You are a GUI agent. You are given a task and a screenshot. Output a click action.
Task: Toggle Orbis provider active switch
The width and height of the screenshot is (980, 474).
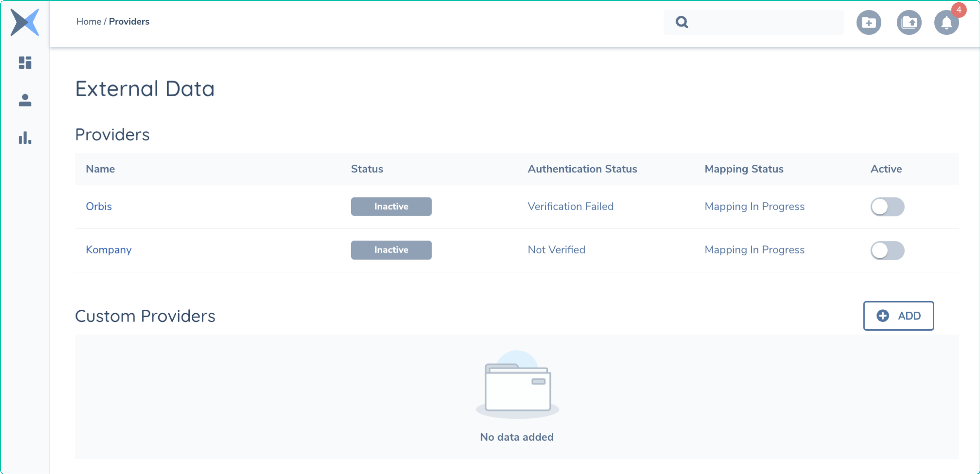887,207
